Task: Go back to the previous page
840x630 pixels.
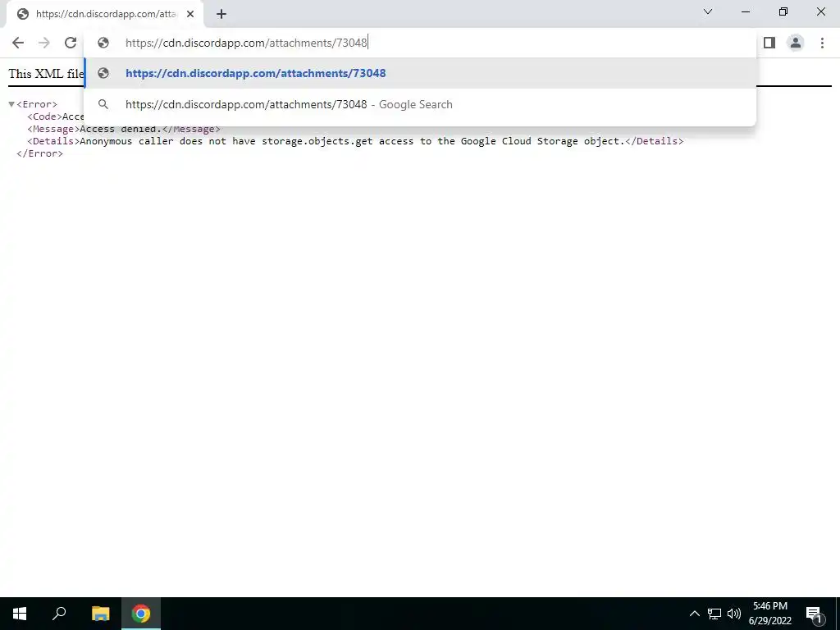Action: click(18, 43)
